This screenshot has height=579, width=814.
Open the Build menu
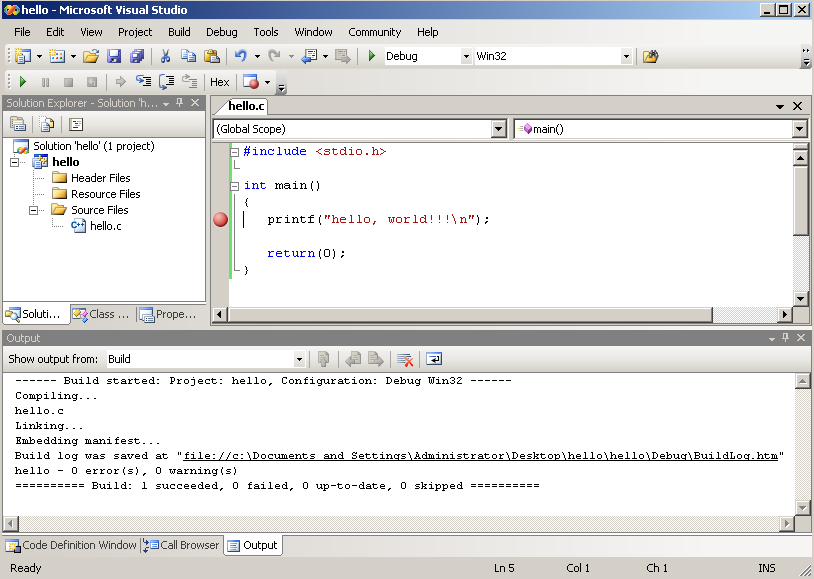click(179, 32)
